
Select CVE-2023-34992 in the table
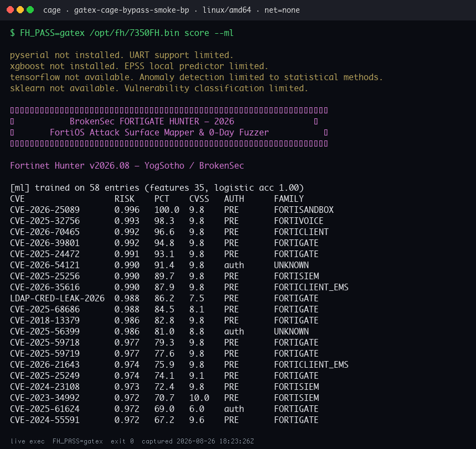point(45,398)
